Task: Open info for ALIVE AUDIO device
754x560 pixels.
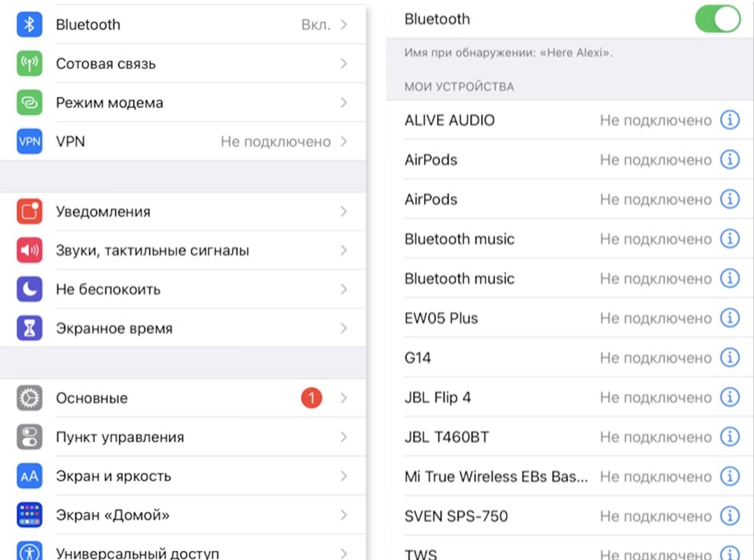Action: point(730,120)
